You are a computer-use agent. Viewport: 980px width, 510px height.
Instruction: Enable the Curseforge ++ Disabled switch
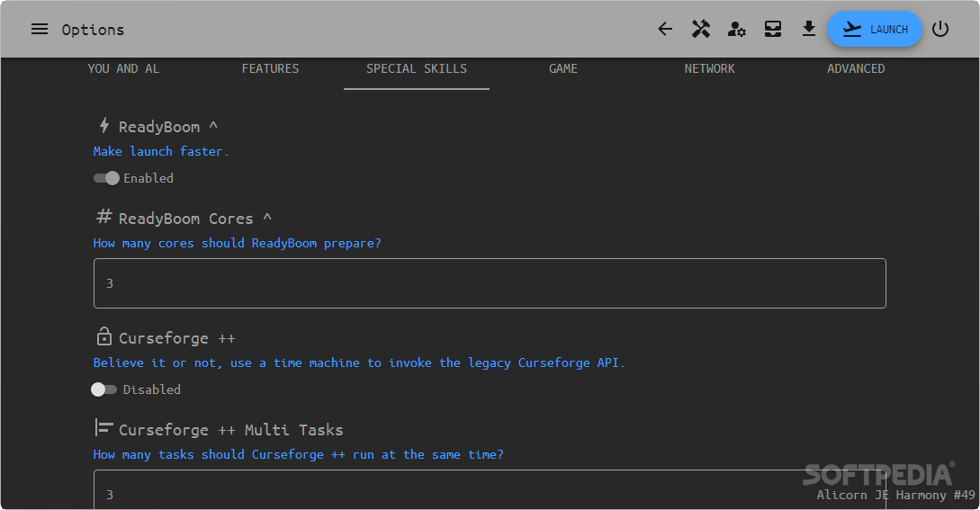click(x=103, y=389)
